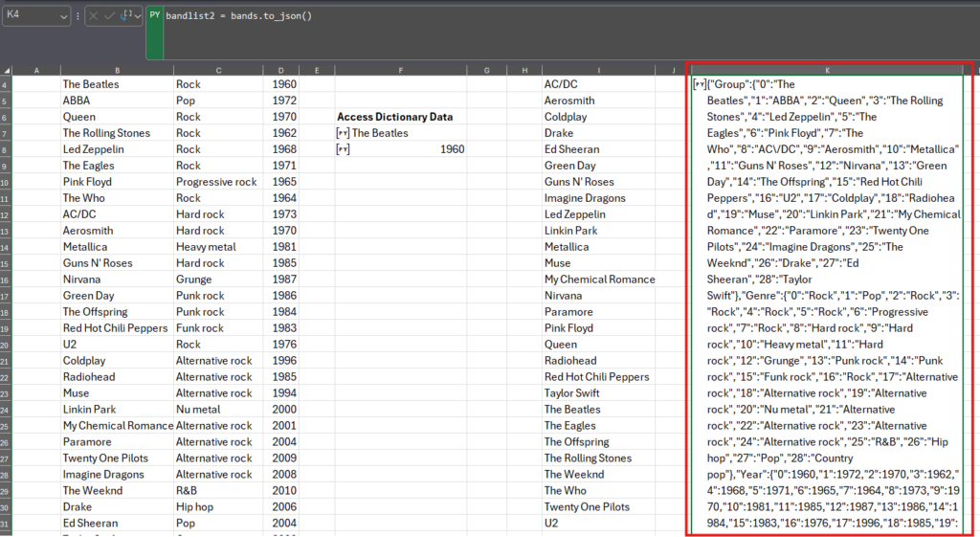Viewport: 980px width, 537px height.
Task: Click the Select All corner triangle
Action: 8,71
